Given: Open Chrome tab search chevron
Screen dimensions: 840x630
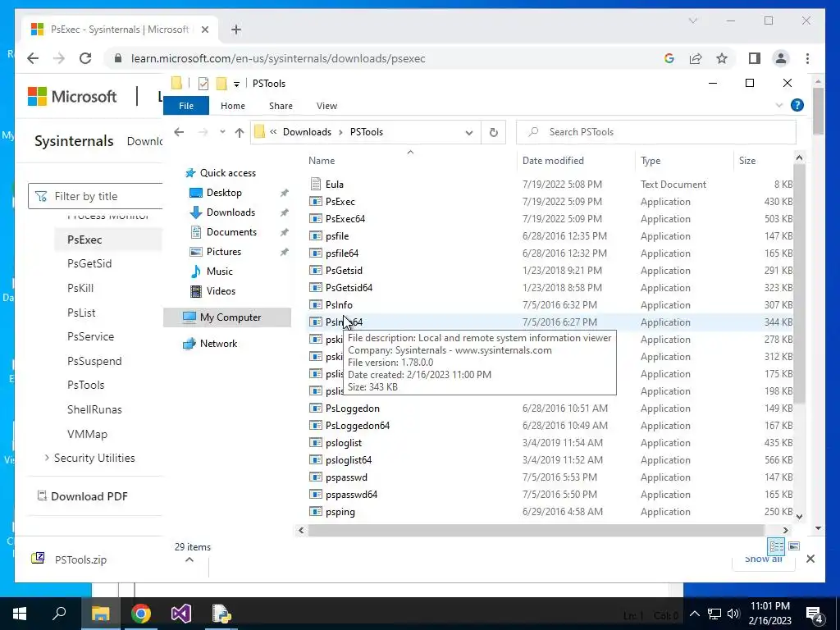Looking at the screenshot, I should [692, 21].
